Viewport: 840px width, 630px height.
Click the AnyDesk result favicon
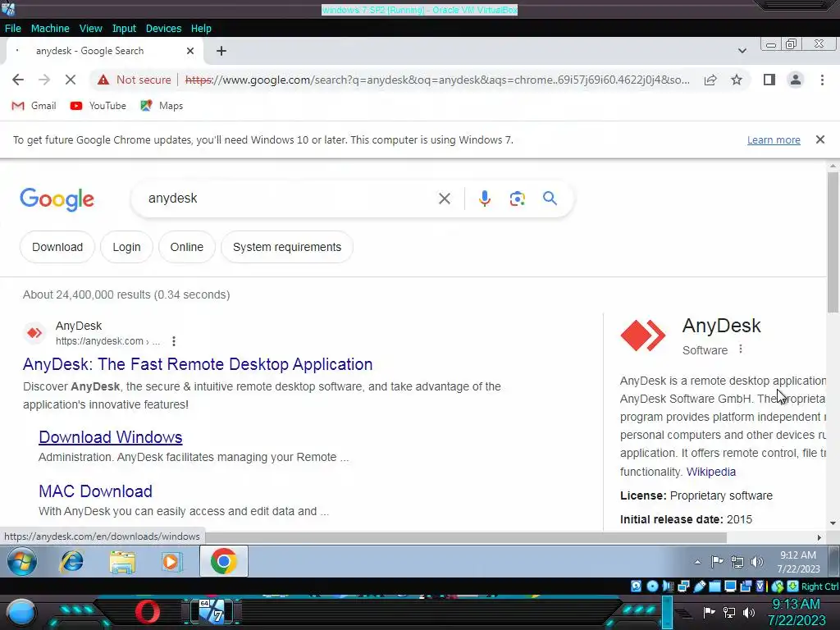(34, 333)
